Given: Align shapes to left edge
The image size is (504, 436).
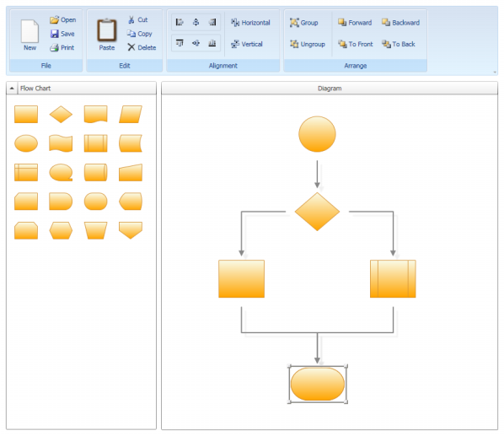Looking at the screenshot, I should [x=180, y=22].
